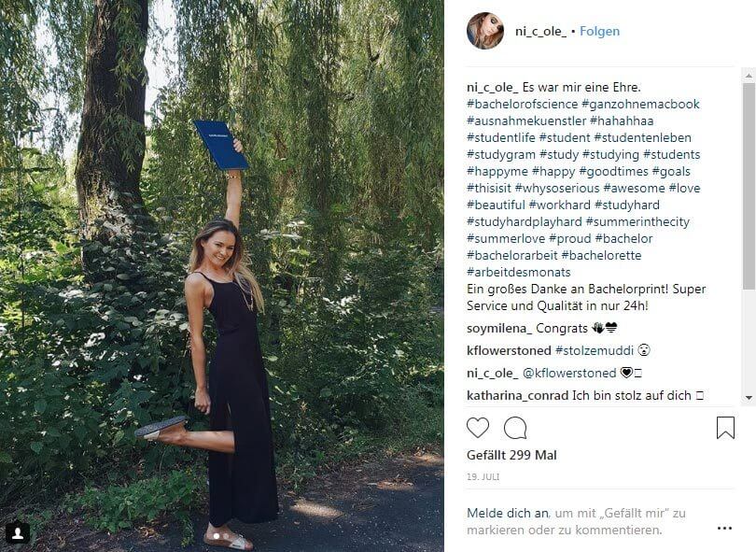Screen dimensions: 756x552
Task: Open the @kflowerstoned mention
Action: (x=569, y=374)
